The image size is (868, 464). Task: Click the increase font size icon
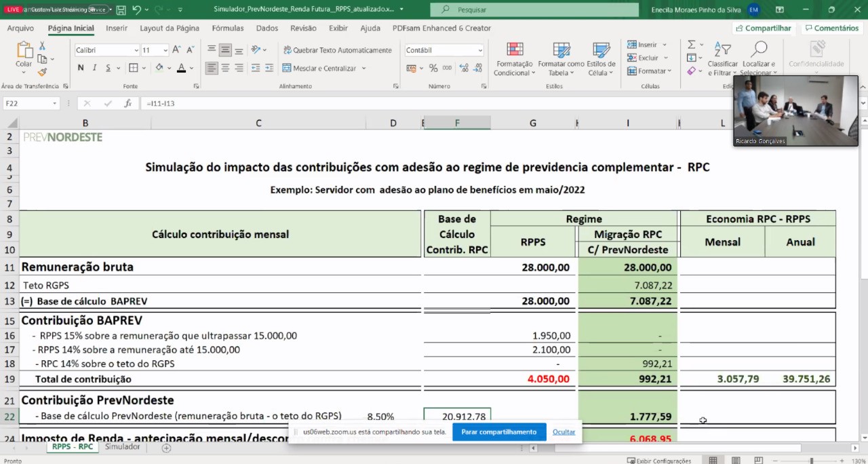[x=176, y=50]
